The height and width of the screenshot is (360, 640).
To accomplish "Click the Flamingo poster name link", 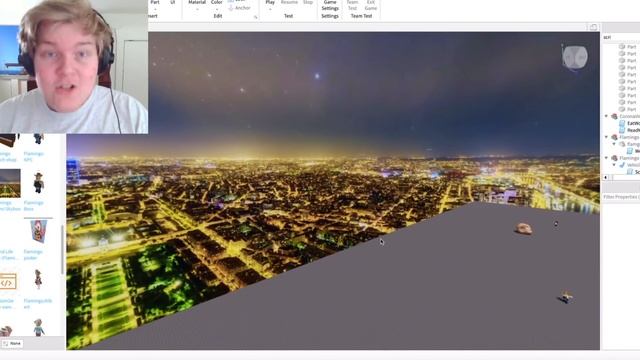I will click(33, 255).
